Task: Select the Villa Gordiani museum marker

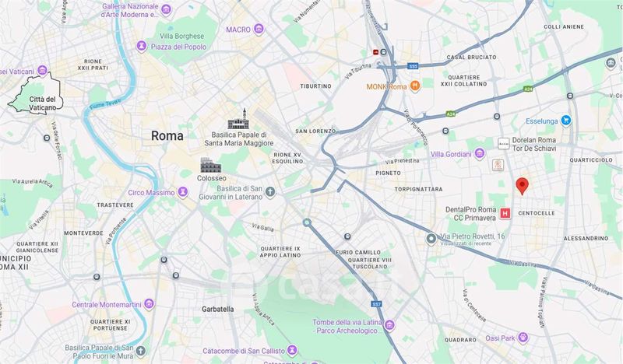Action: (480, 154)
